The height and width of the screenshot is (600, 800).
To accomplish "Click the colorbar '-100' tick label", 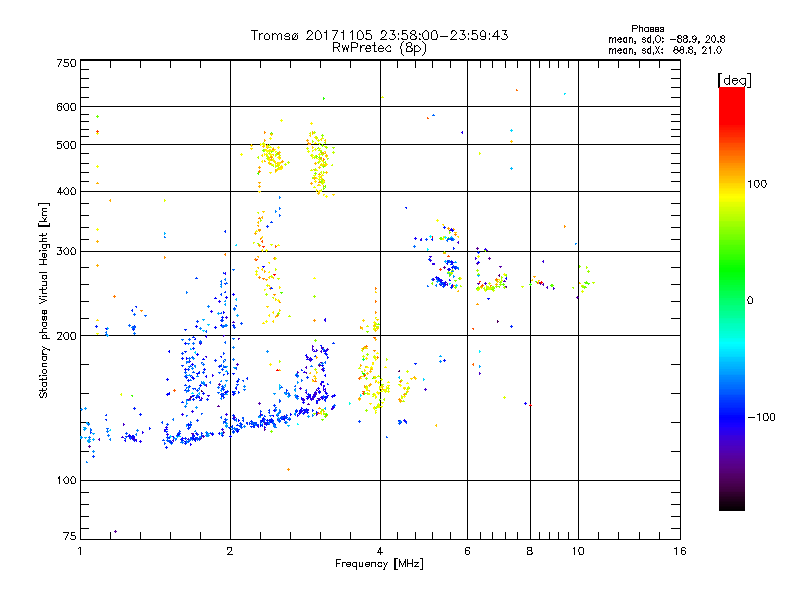I will 761,417.
